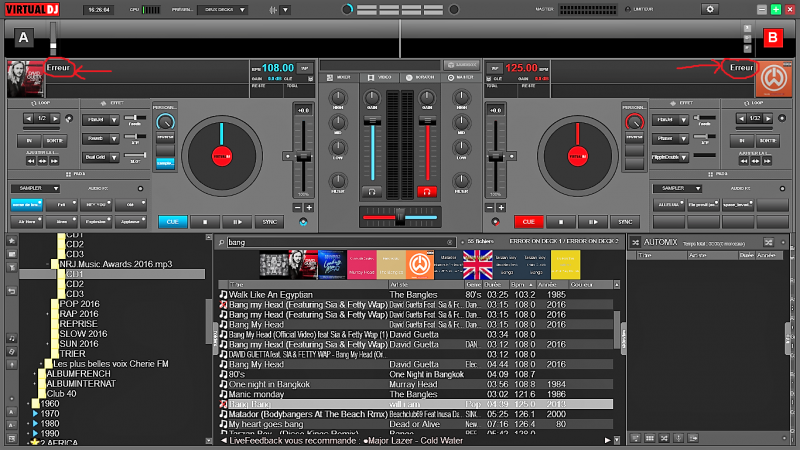The height and width of the screenshot is (450, 800).
Task: Open the Phaser effect dropdown on deck B
Action: click(670, 138)
